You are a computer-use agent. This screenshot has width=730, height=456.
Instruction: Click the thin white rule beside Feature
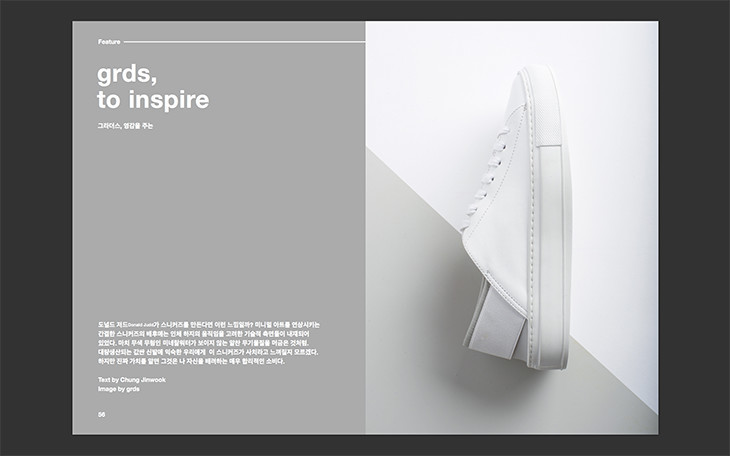coord(244,42)
